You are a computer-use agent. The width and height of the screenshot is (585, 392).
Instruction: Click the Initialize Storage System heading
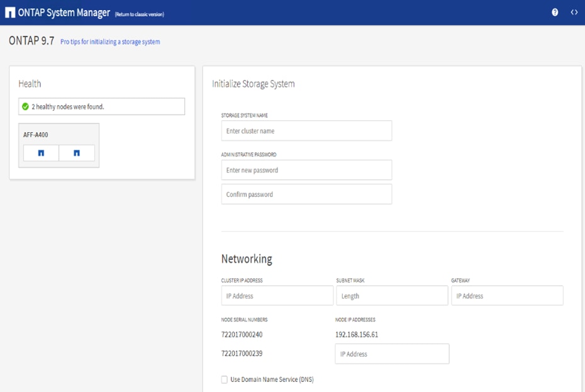[x=253, y=84]
